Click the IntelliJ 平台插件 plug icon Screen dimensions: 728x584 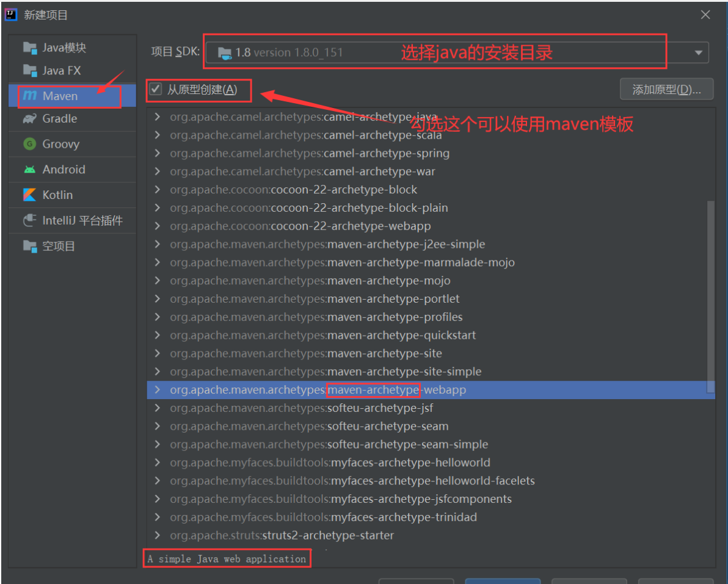[30, 220]
